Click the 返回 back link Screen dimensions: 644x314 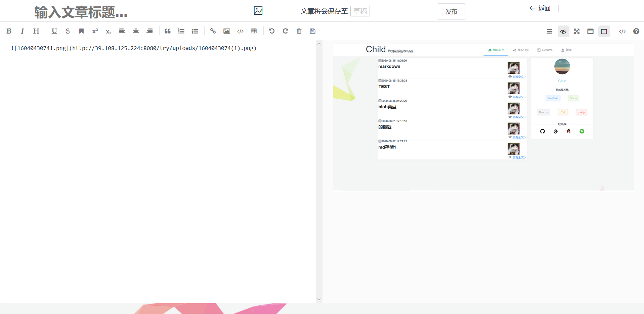click(540, 8)
